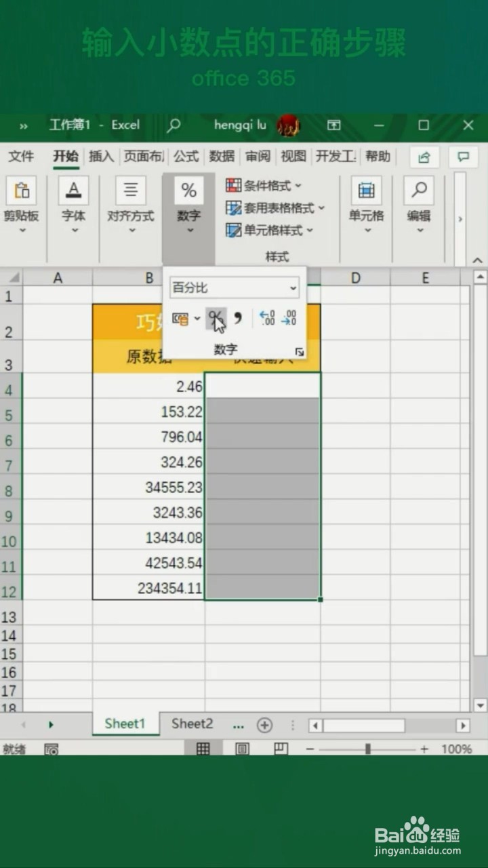Switch to the 视图 tab
Image resolution: width=488 pixels, height=868 pixels.
pos(293,157)
